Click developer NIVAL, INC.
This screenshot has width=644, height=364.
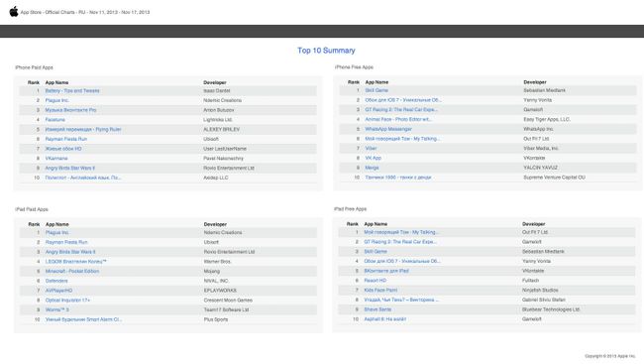(x=216, y=281)
